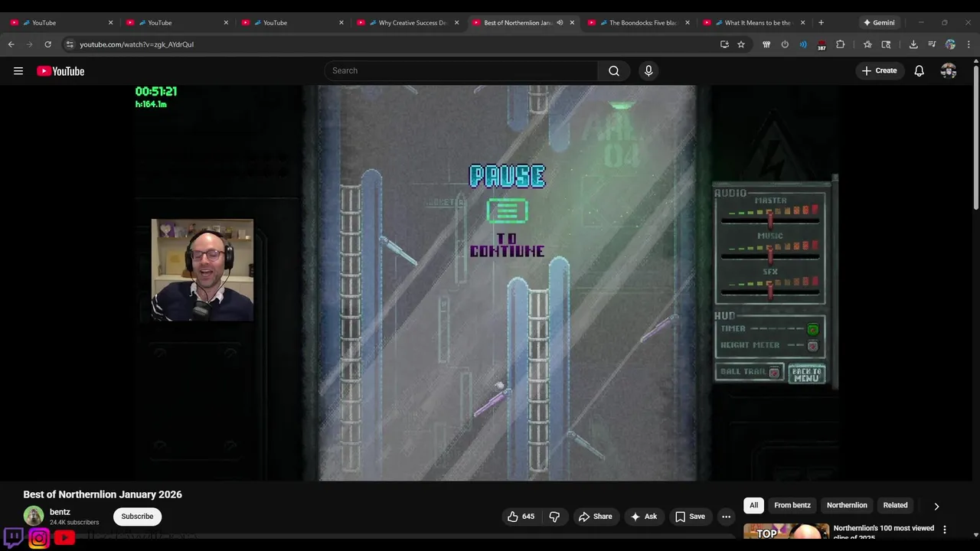Click the blue sound-waves extension icon
The height and width of the screenshot is (551, 980).
point(803,44)
